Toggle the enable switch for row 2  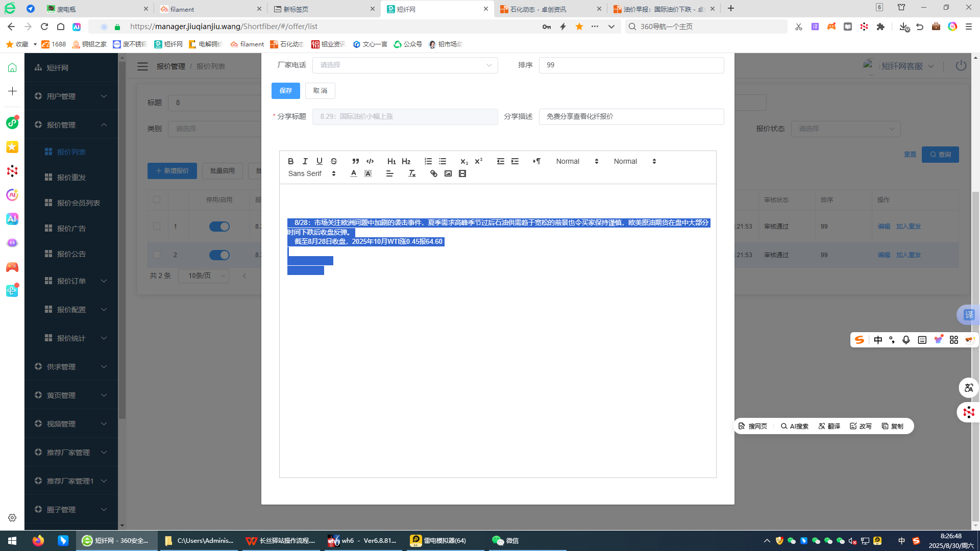219,255
